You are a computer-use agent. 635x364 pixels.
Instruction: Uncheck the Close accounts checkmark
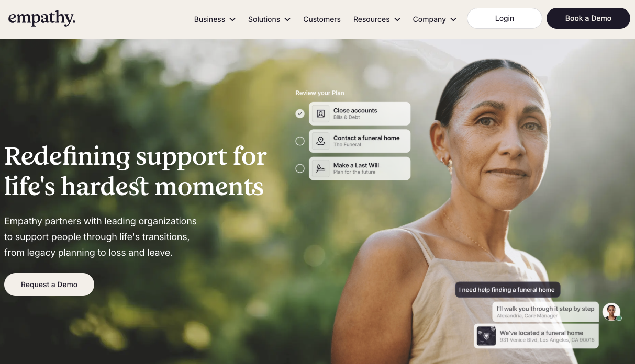(300, 113)
